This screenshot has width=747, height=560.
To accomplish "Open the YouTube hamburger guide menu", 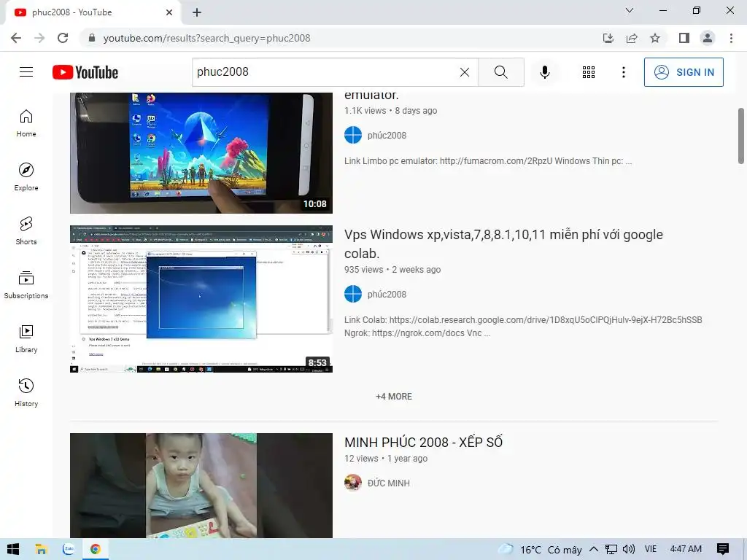I will [26, 72].
